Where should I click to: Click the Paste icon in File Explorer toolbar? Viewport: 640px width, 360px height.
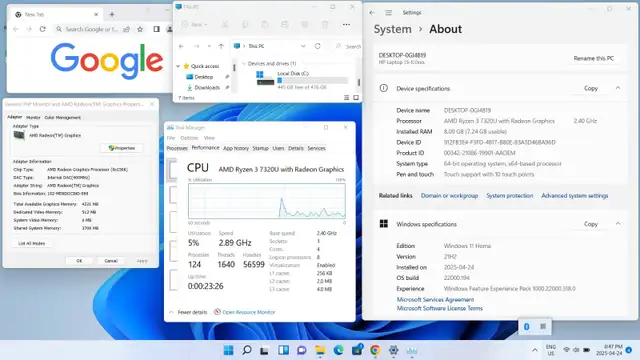pos(265,24)
